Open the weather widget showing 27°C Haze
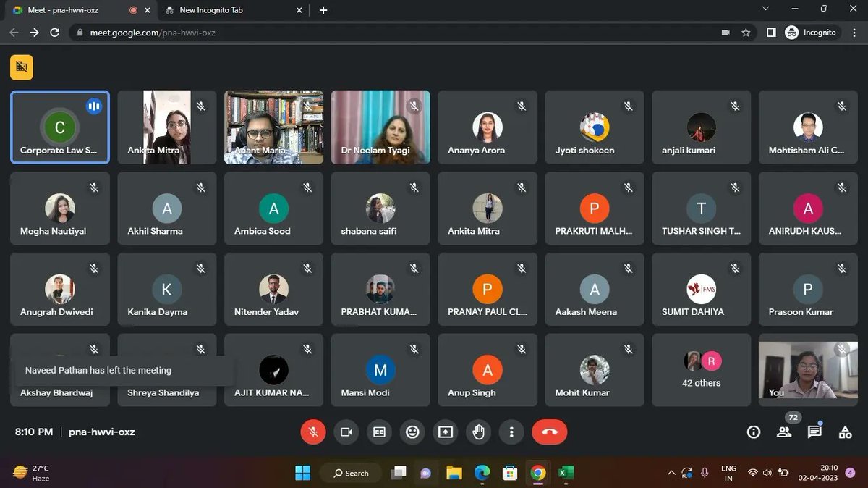 point(32,473)
